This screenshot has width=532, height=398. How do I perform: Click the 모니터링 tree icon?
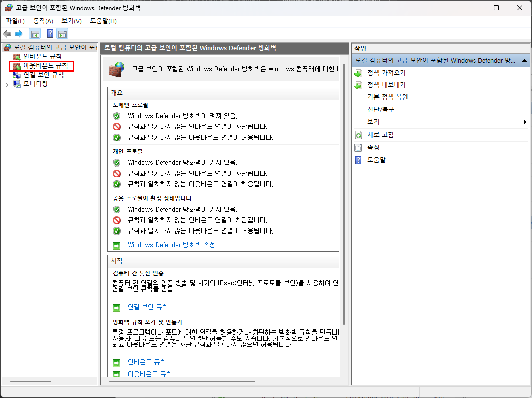point(17,84)
